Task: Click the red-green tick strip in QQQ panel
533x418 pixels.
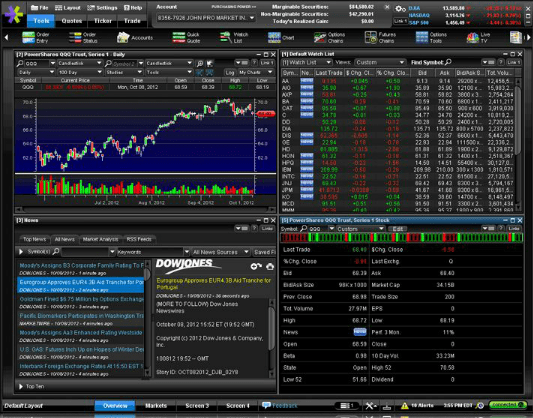Action: [401, 237]
